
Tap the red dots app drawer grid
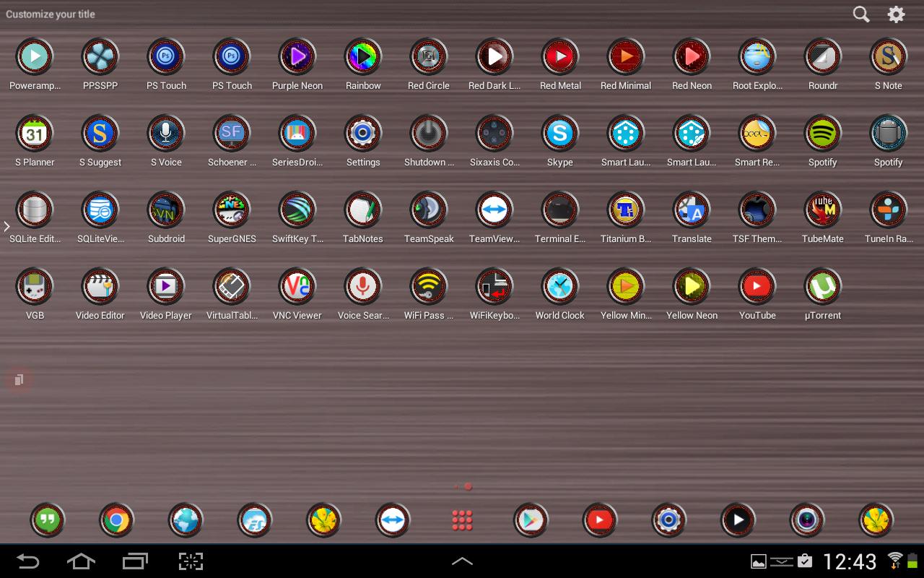(462, 519)
